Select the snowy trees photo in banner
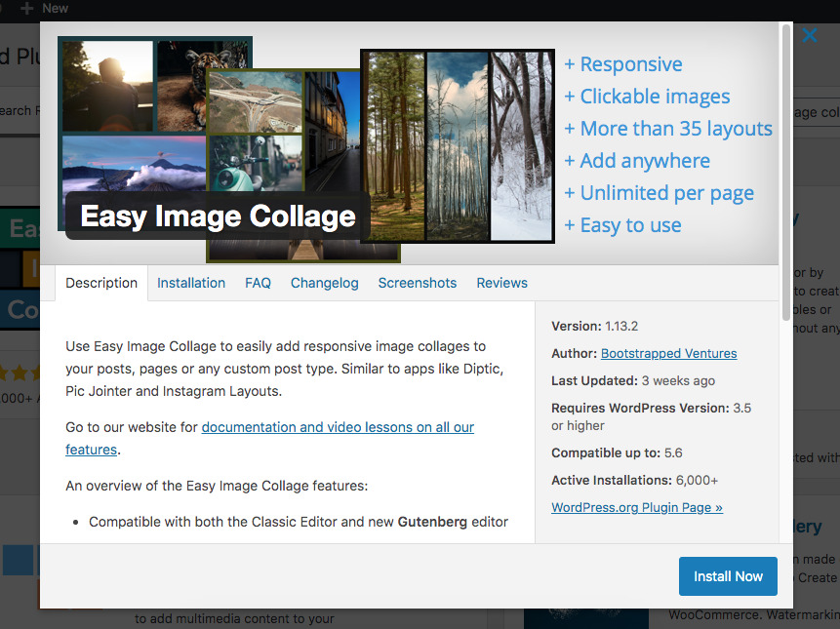Screen dimensions: 840x629 (520, 146)
